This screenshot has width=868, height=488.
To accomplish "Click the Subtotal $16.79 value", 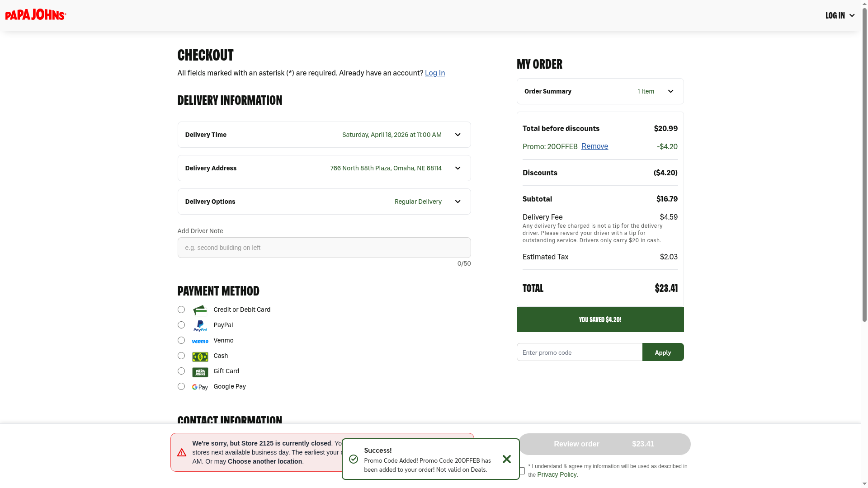I will (x=667, y=199).
